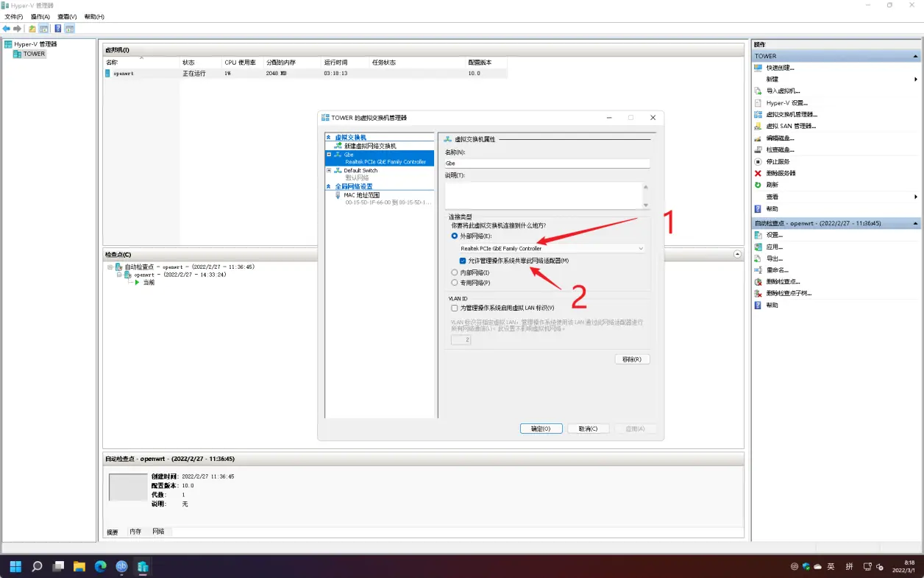Click 删除检查点 action

(x=783, y=282)
